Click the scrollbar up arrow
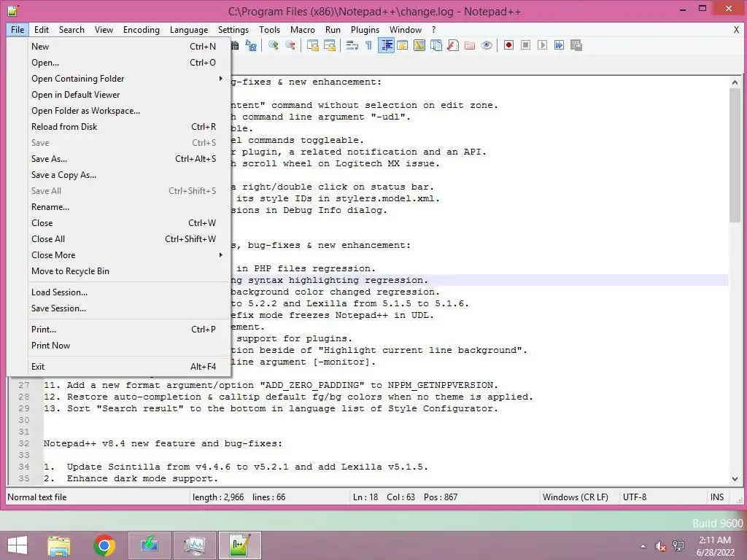The width and height of the screenshot is (747, 560). click(735, 82)
